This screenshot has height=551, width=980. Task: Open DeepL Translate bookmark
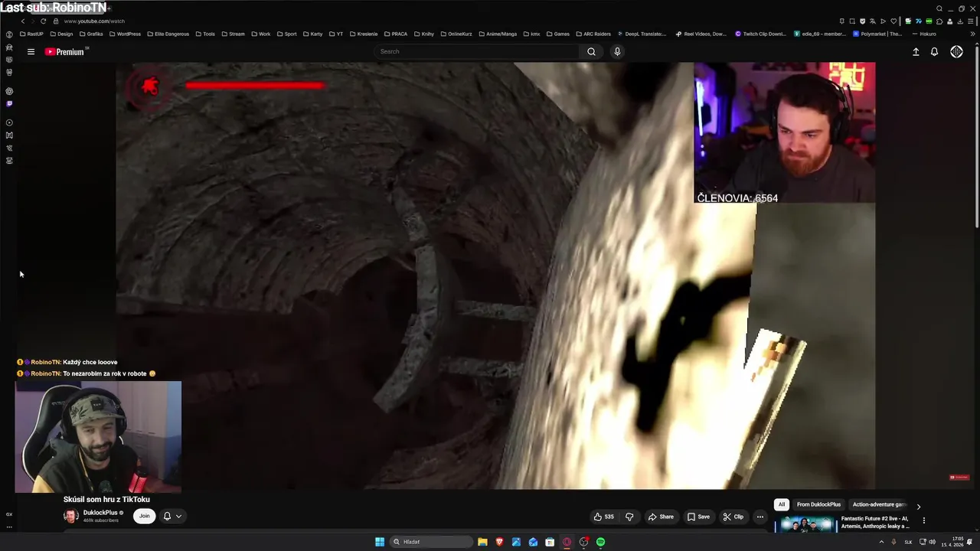(x=642, y=34)
